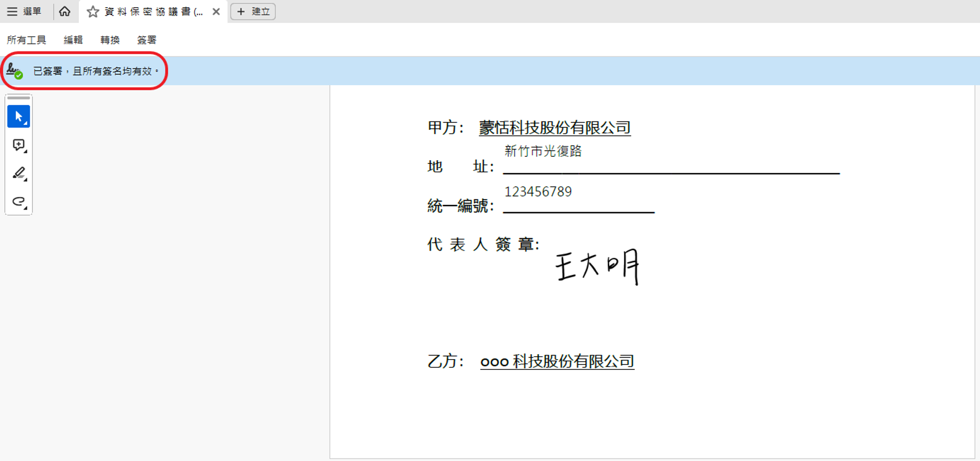Click the 已簽署，且所有簽名均有效 message

pyautogui.click(x=96, y=71)
